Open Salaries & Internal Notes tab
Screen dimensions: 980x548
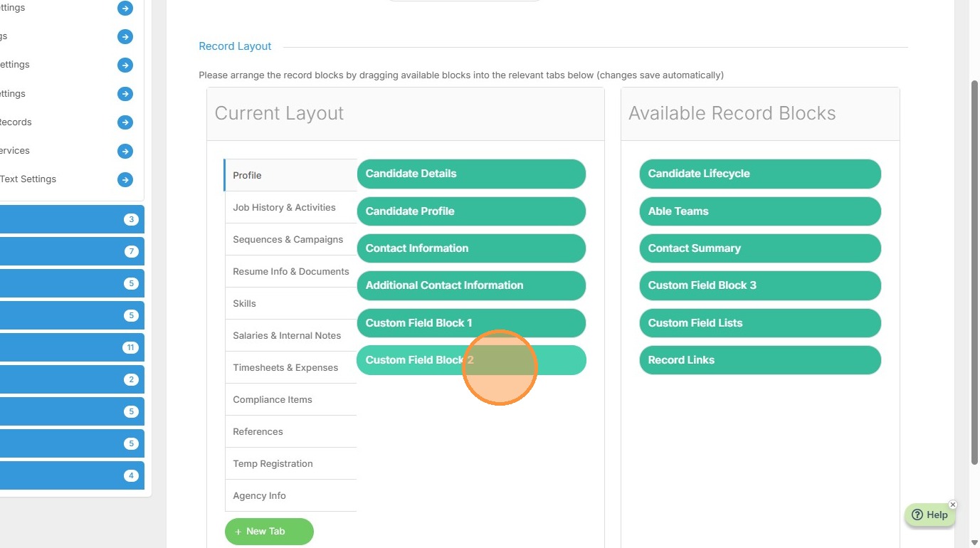click(x=290, y=335)
